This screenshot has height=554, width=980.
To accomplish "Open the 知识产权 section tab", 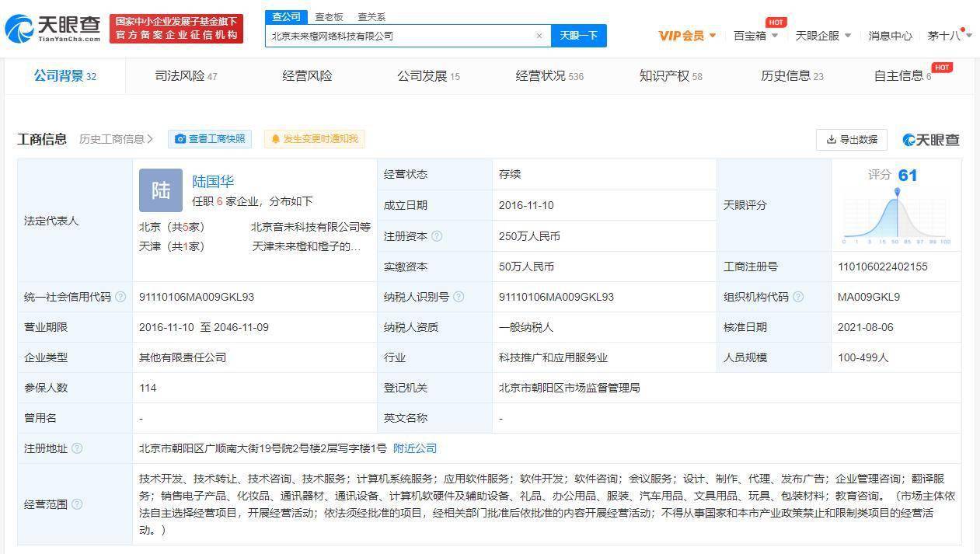I will [x=665, y=76].
